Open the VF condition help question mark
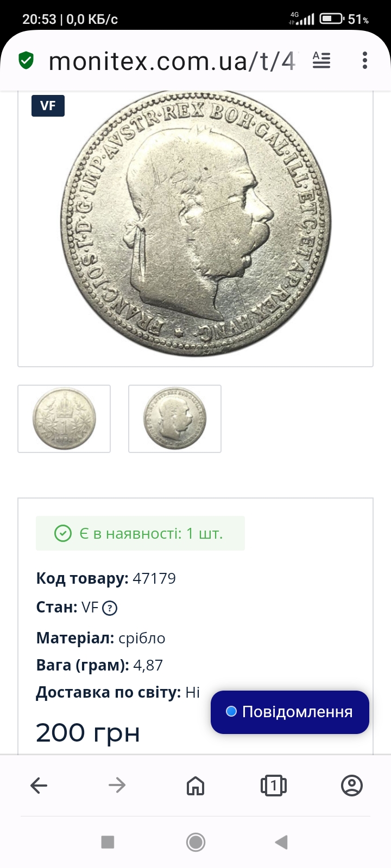Screen dimensions: 391x868 click(110, 608)
